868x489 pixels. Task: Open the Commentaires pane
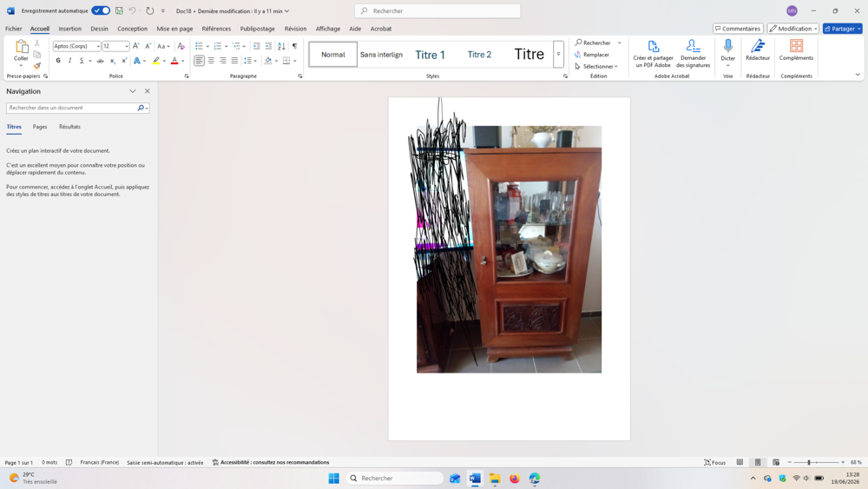[x=738, y=29]
